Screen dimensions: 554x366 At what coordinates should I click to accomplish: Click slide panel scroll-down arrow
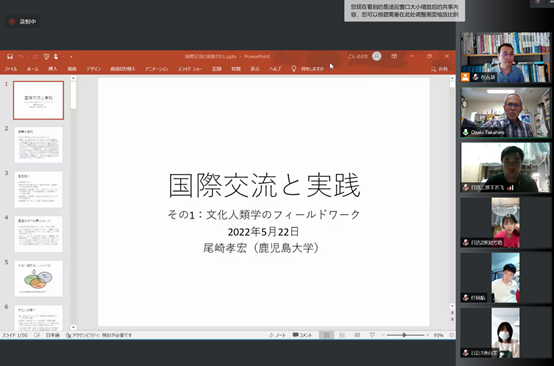73,327
